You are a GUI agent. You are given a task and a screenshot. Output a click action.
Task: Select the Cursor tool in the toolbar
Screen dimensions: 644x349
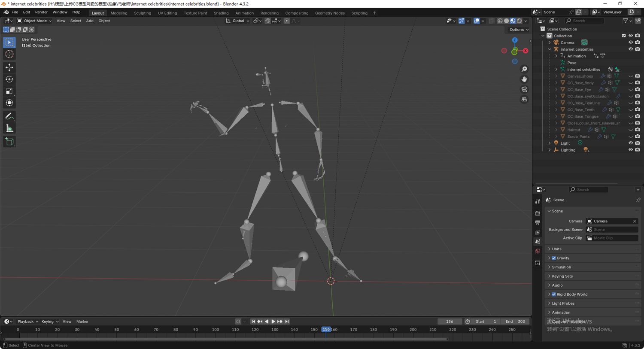[9, 54]
